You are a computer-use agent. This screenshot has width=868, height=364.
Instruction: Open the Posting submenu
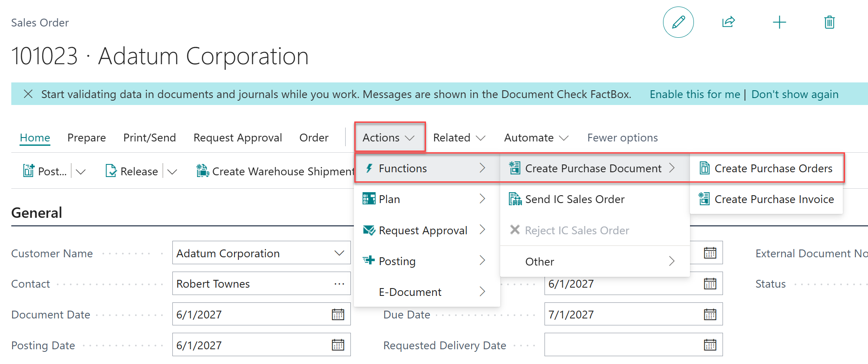point(427,261)
